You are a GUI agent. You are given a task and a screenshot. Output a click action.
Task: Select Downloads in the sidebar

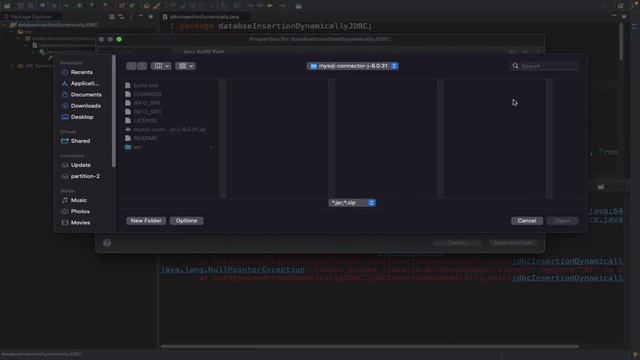tap(81, 106)
